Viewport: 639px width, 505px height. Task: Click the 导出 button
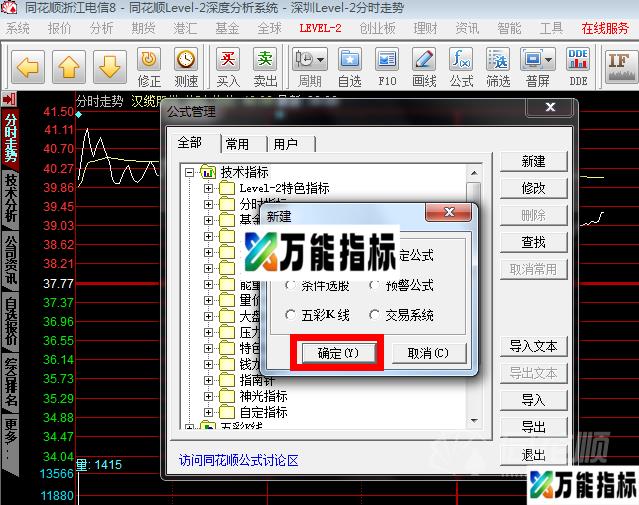pos(533,427)
